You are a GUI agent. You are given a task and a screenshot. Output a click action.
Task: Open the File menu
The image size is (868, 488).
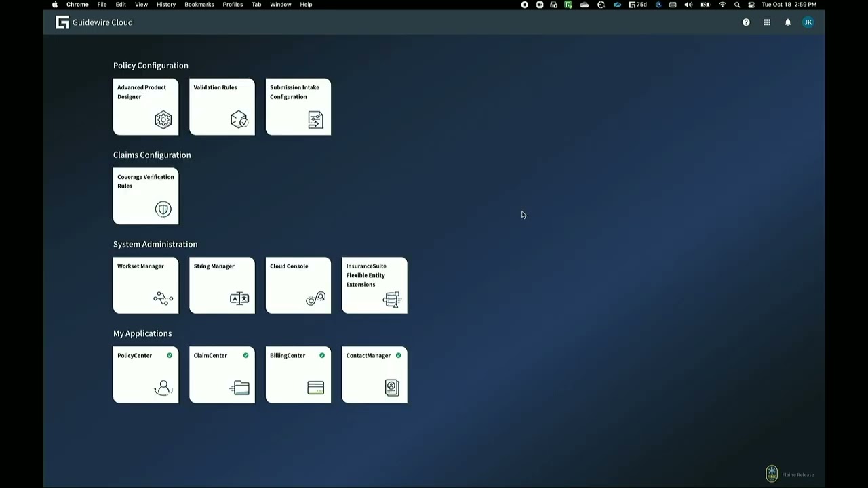102,5
